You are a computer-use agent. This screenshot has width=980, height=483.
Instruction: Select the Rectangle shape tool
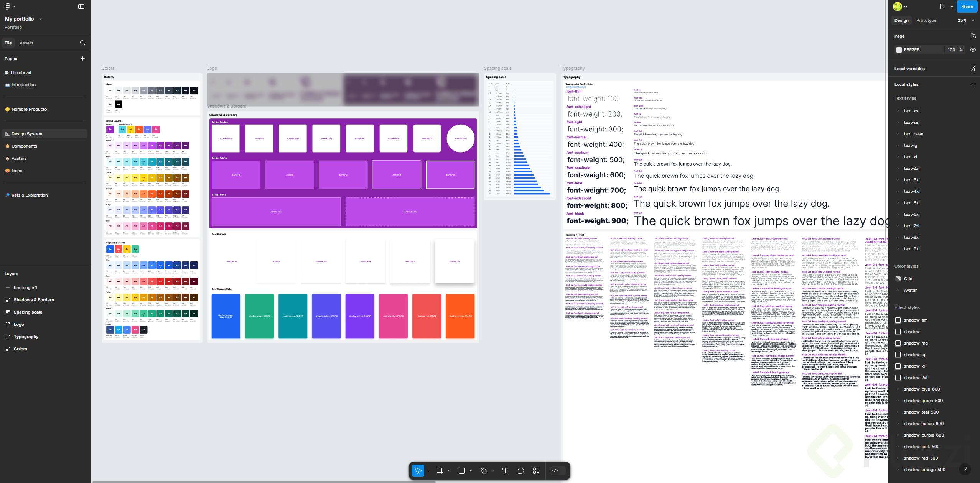point(462,471)
